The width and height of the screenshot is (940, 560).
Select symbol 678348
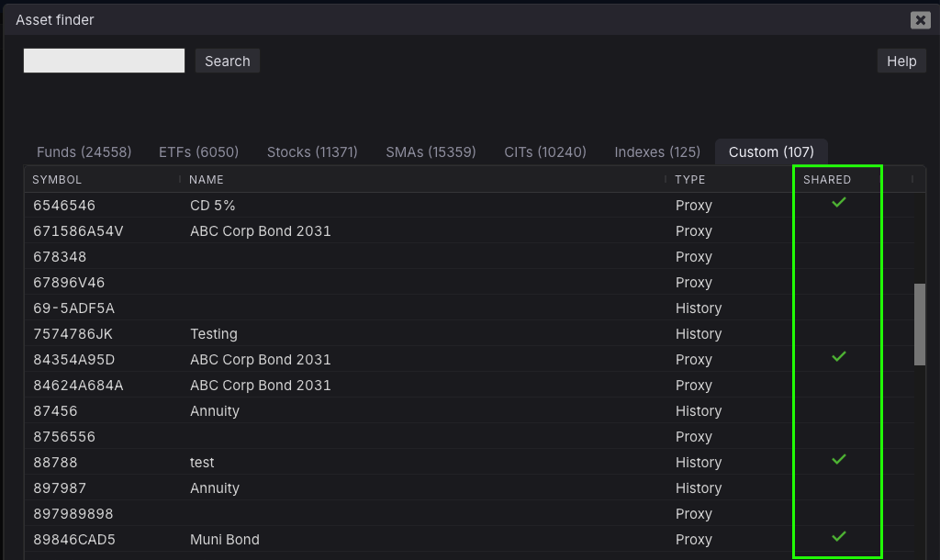point(60,257)
